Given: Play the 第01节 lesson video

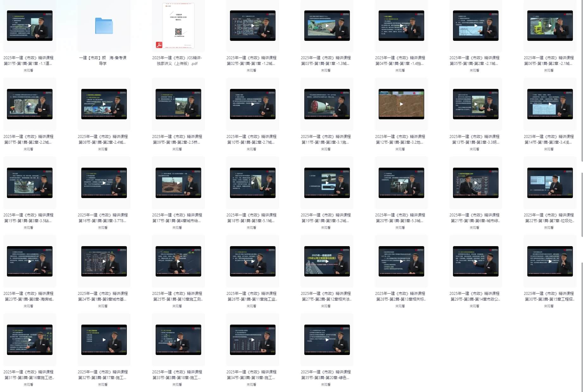Looking at the screenshot, I should click(x=30, y=26).
